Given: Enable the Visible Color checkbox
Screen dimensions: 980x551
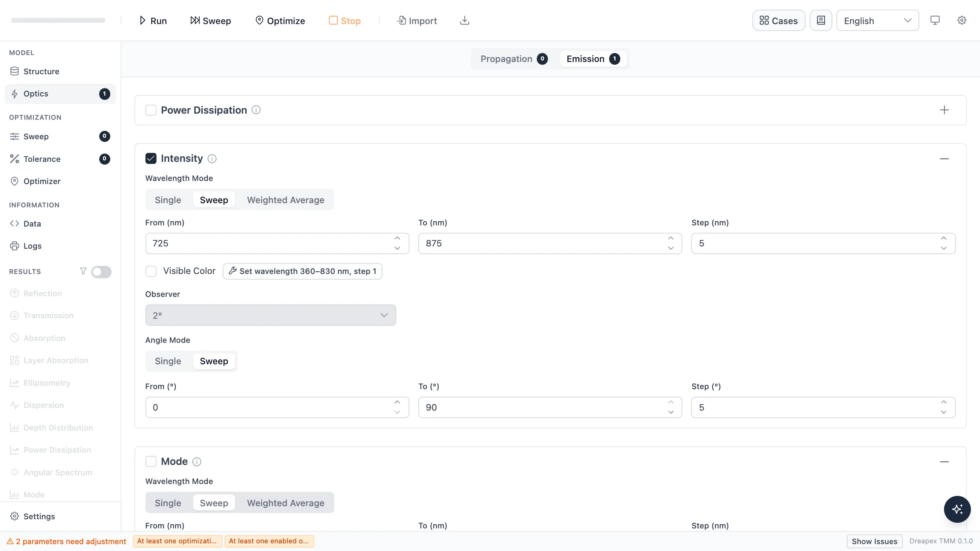Looking at the screenshot, I should pyautogui.click(x=151, y=271).
